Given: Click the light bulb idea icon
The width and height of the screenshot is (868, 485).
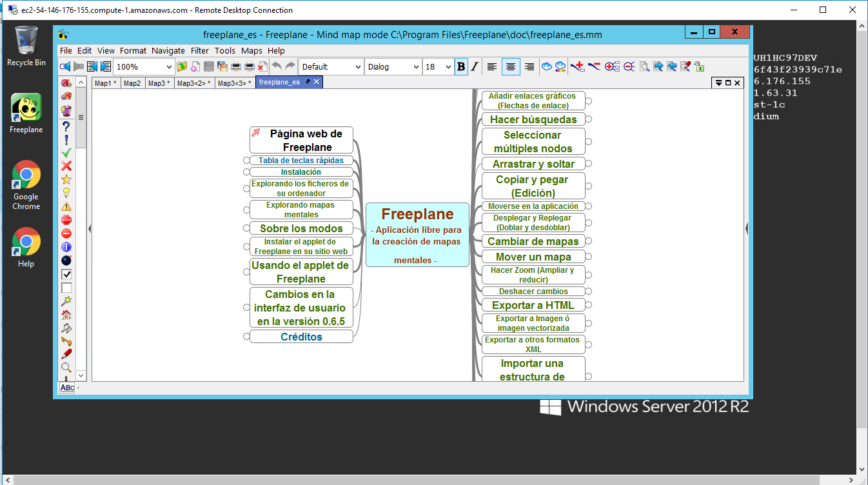Looking at the screenshot, I should [66, 193].
